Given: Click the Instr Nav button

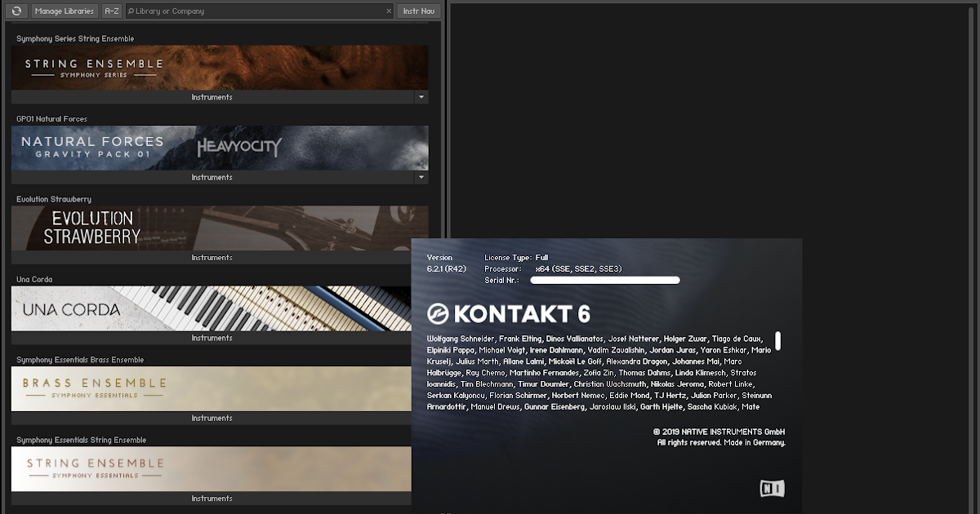Looking at the screenshot, I should click(418, 11).
